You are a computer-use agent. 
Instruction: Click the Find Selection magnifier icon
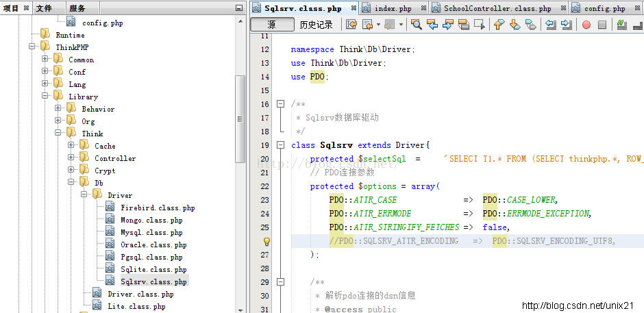click(x=417, y=25)
